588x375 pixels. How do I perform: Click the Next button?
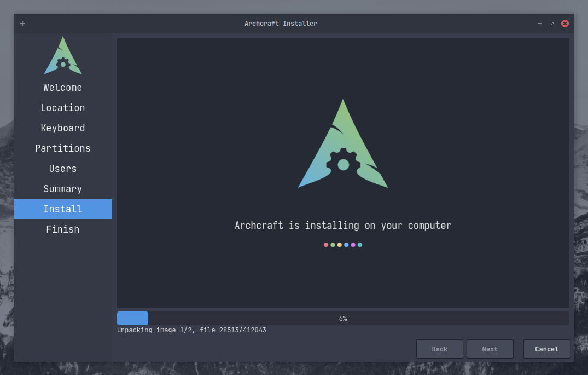490,349
